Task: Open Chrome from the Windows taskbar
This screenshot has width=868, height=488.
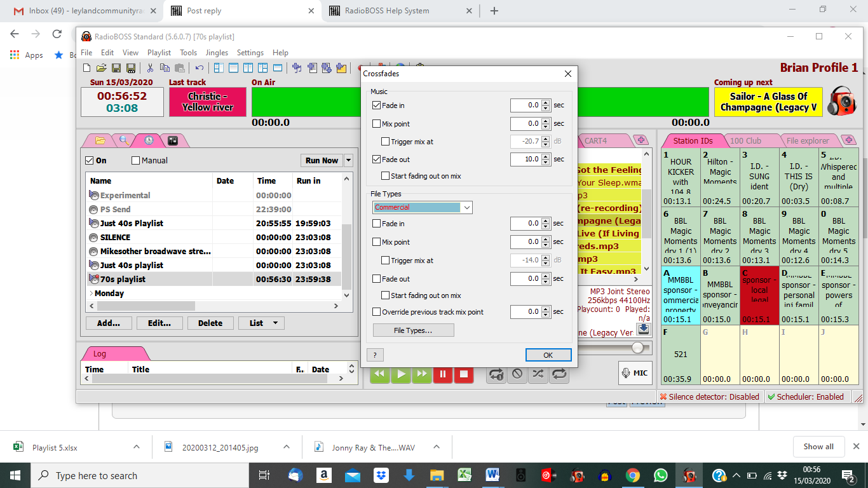Action: pos(632,475)
